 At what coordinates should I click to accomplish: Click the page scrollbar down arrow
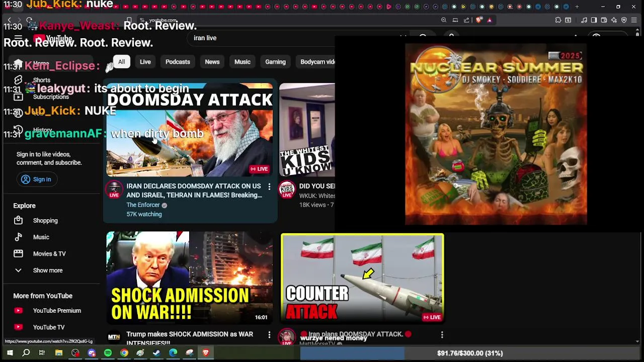pyautogui.click(x=637, y=341)
